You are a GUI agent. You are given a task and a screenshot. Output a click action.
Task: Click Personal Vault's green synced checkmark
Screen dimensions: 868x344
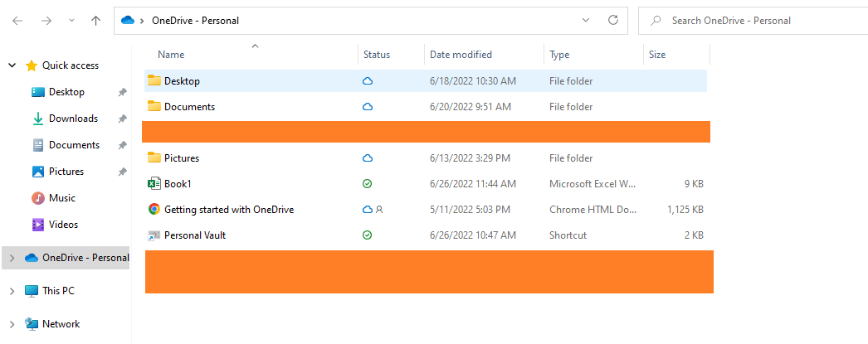tap(367, 235)
